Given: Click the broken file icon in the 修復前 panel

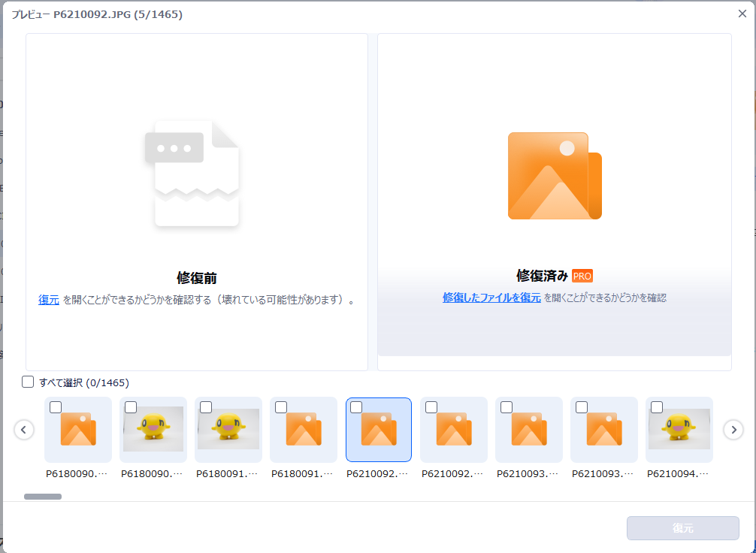Looking at the screenshot, I should click(x=196, y=173).
